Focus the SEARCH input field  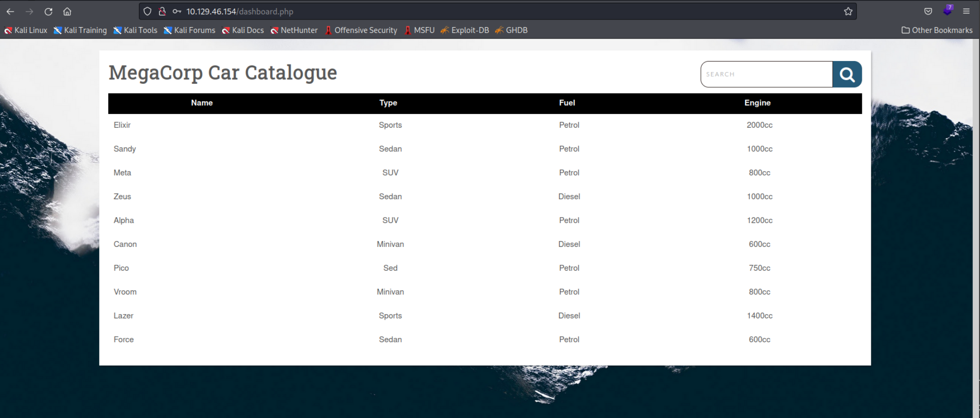pos(767,74)
